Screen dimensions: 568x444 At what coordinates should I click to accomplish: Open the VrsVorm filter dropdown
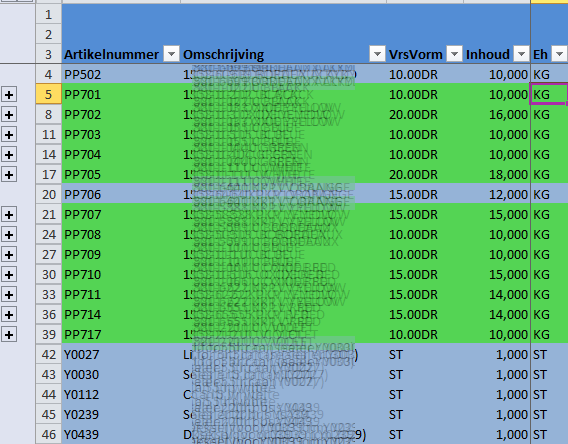pos(454,54)
